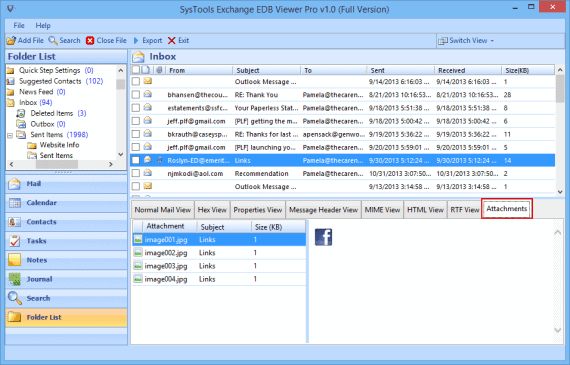Screen dimensions: 570x365
Task: Switch to MIME View tab
Action: 382,210
